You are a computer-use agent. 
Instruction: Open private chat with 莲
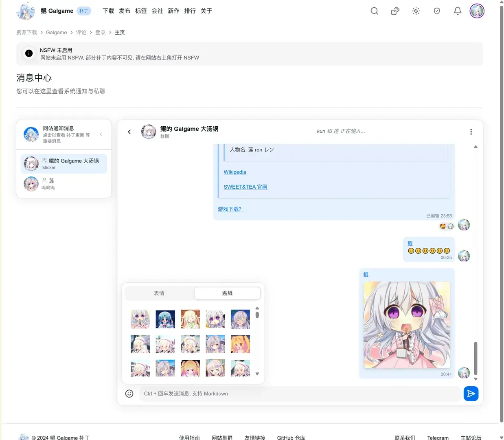(x=64, y=184)
